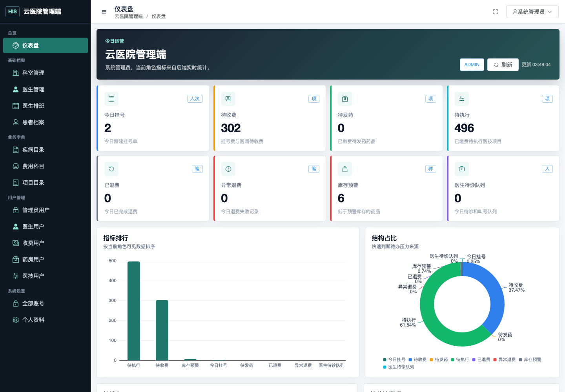Click the HIS logo badge
The height and width of the screenshot is (392, 565).
13,11
